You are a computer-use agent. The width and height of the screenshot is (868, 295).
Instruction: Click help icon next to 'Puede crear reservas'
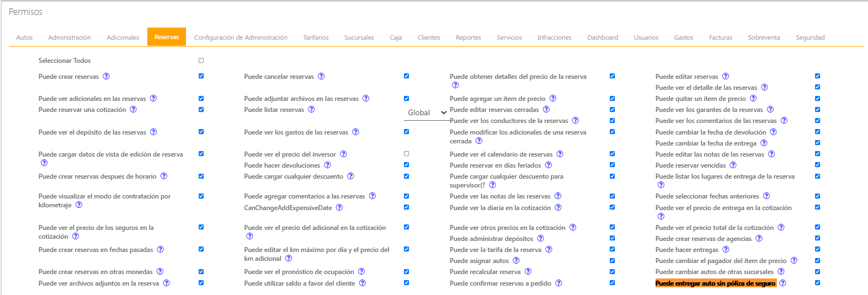click(x=106, y=77)
